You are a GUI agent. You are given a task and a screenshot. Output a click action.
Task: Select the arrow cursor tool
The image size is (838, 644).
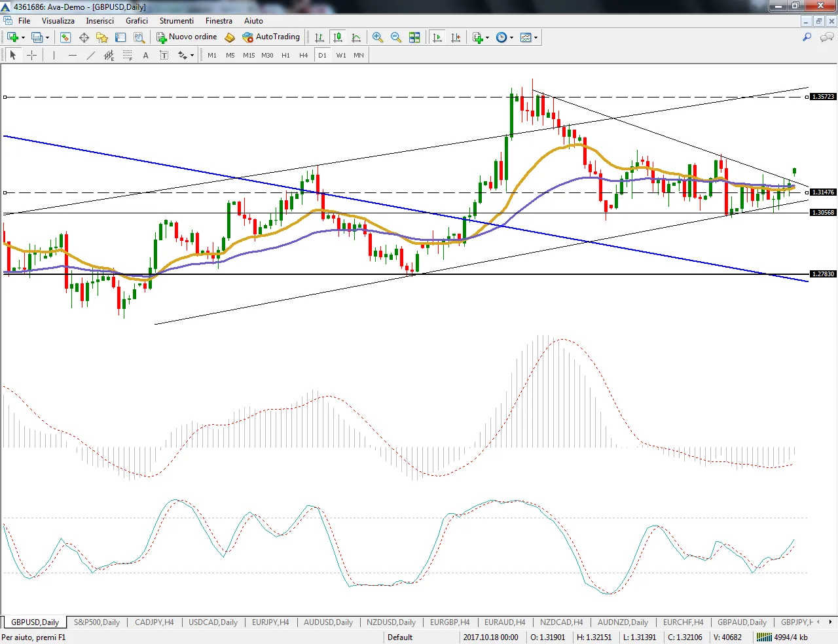pos(13,56)
